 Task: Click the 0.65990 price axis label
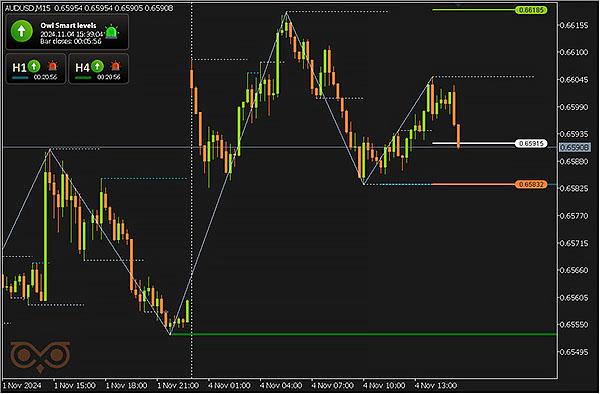(574, 107)
